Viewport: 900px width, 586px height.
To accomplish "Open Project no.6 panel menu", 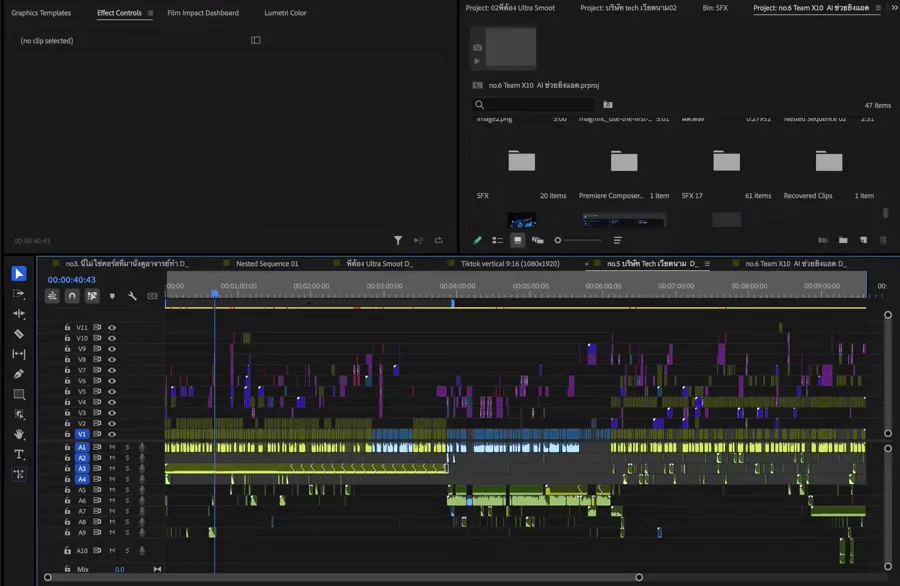I will coord(878,8).
